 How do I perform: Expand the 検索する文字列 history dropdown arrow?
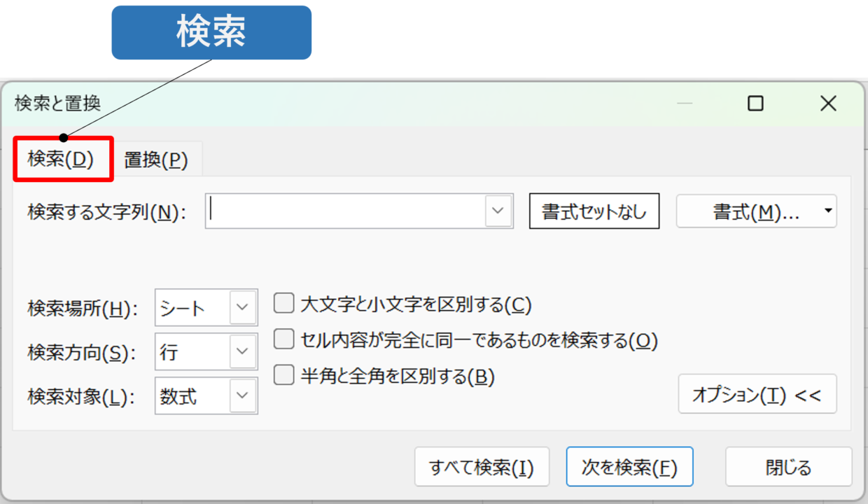pos(498,211)
